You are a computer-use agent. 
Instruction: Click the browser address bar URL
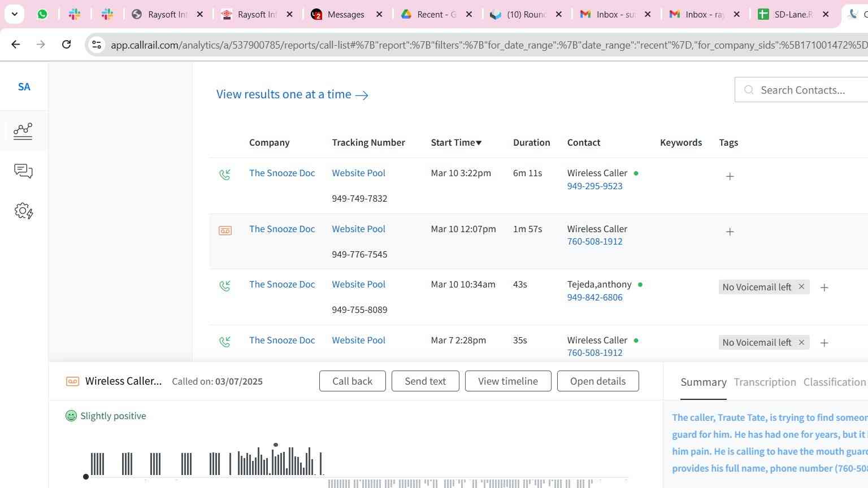point(488,45)
